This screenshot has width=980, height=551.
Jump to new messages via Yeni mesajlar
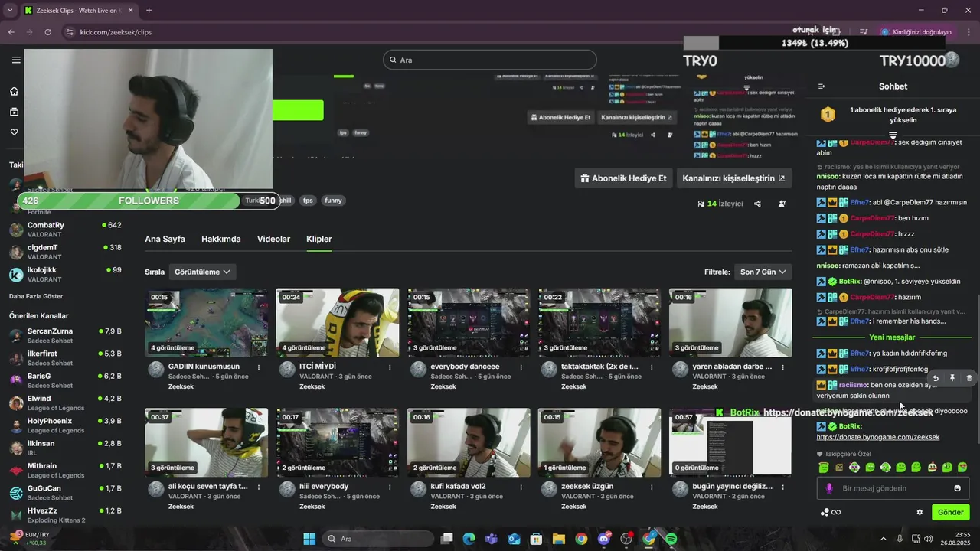coord(892,337)
